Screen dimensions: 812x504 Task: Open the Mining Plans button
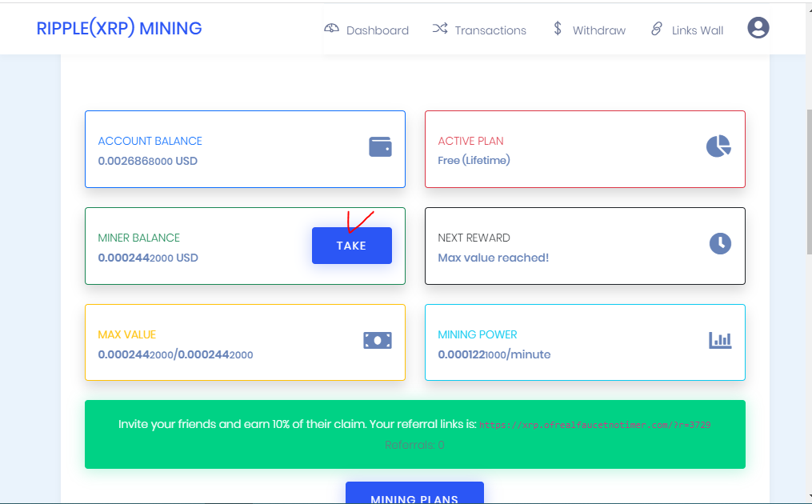pos(415,493)
